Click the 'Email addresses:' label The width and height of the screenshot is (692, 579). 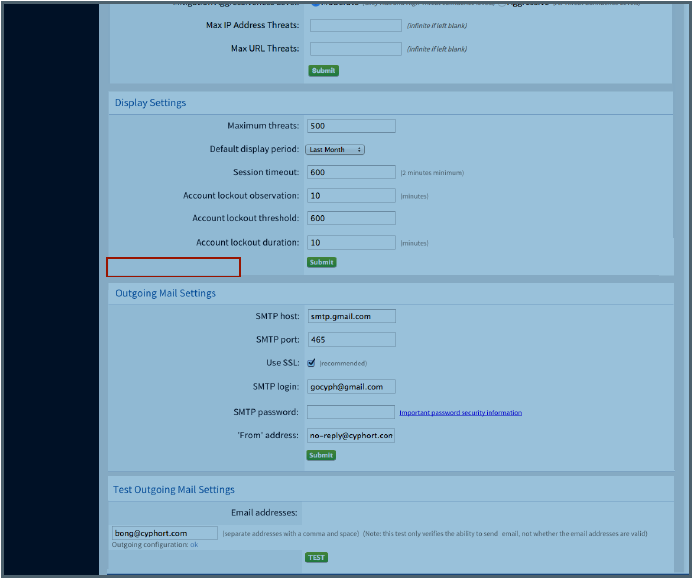point(264,513)
